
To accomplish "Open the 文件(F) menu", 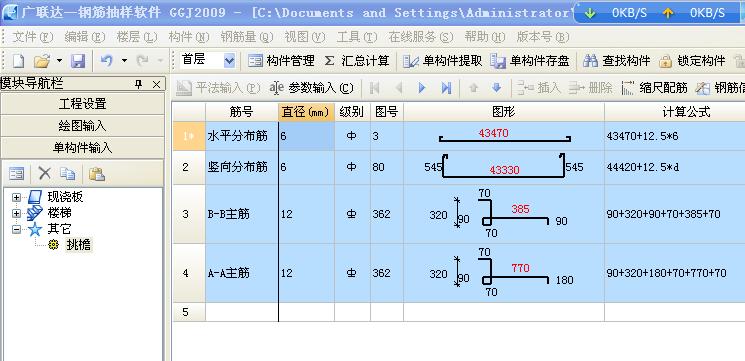I will [x=33, y=37].
